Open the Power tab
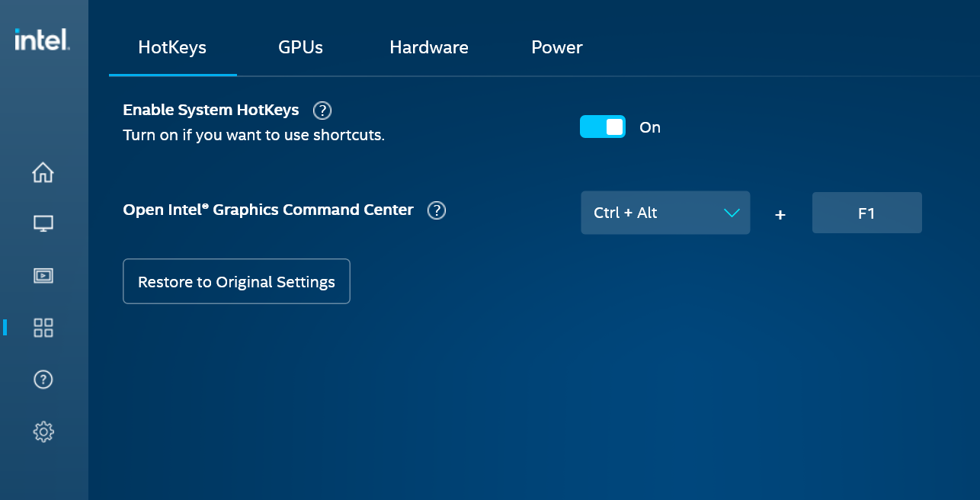The width and height of the screenshot is (980, 500). (x=557, y=47)
